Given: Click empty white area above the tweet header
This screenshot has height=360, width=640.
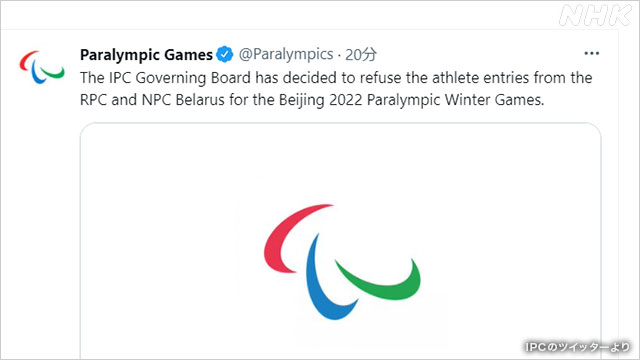Looking at the screenshot, I should click(x=286, y=16).
